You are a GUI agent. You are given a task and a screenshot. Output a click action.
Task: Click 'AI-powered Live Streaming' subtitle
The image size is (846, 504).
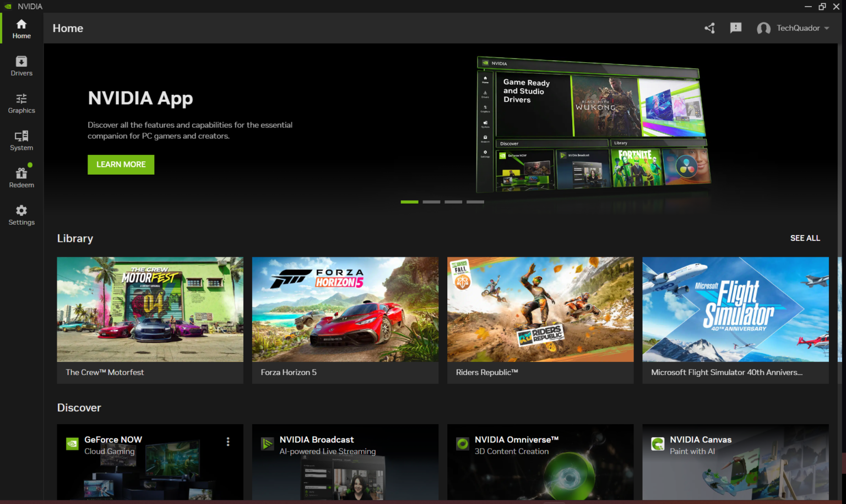(328, 451)
